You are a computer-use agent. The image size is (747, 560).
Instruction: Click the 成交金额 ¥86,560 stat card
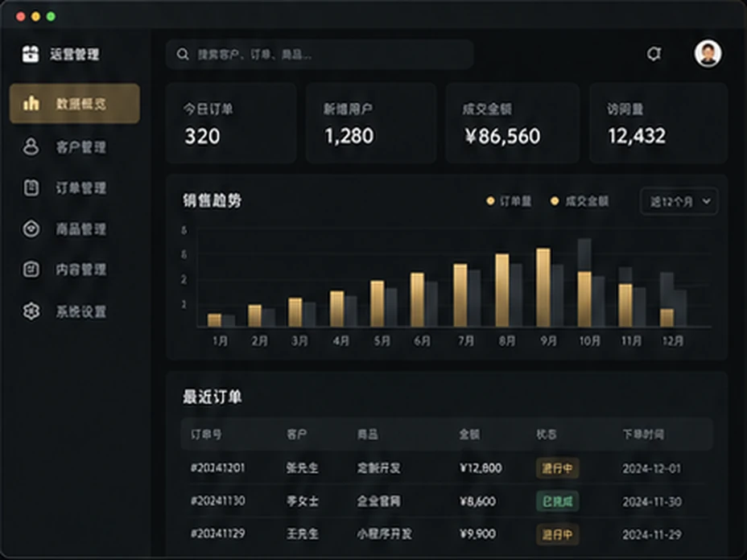pos(513,123)
